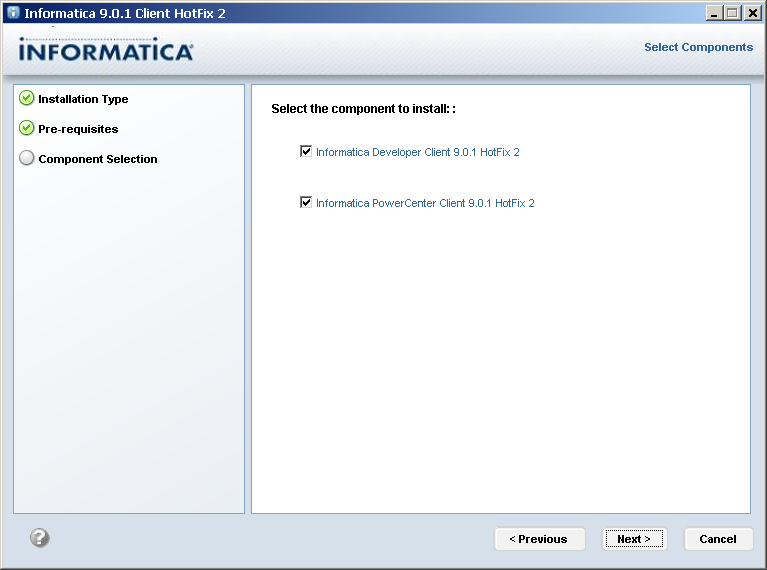The width and height of the screenshot is (767, 570).
Task: Close the installer window
Action: click(x=752, y=13)
